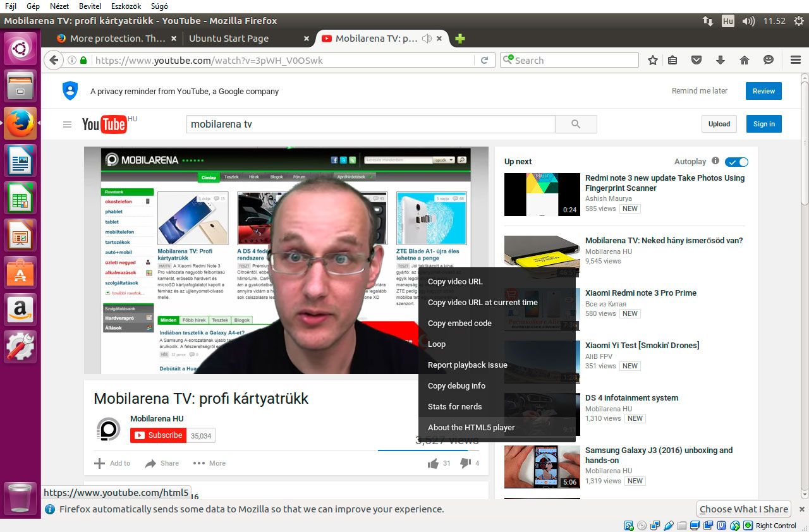Launch LibreOffice Calc from dock
This screenshot has height=532, width=809.
pyautogui.click(x=20, y=197)
